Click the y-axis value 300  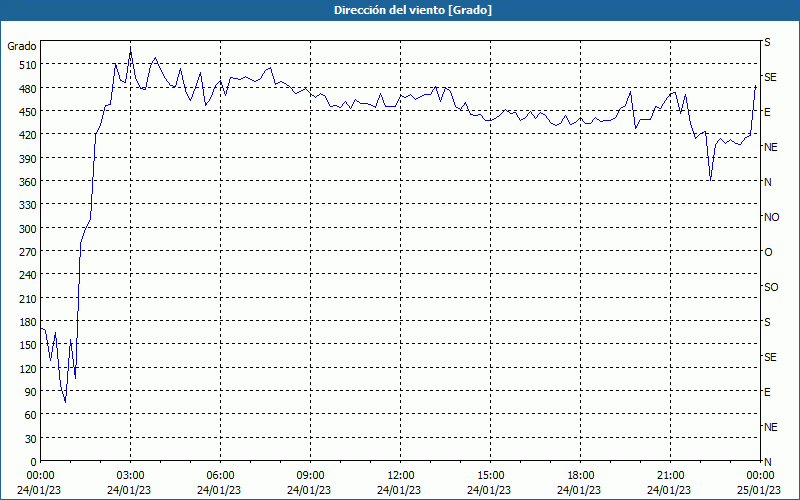tap(28, 229)
